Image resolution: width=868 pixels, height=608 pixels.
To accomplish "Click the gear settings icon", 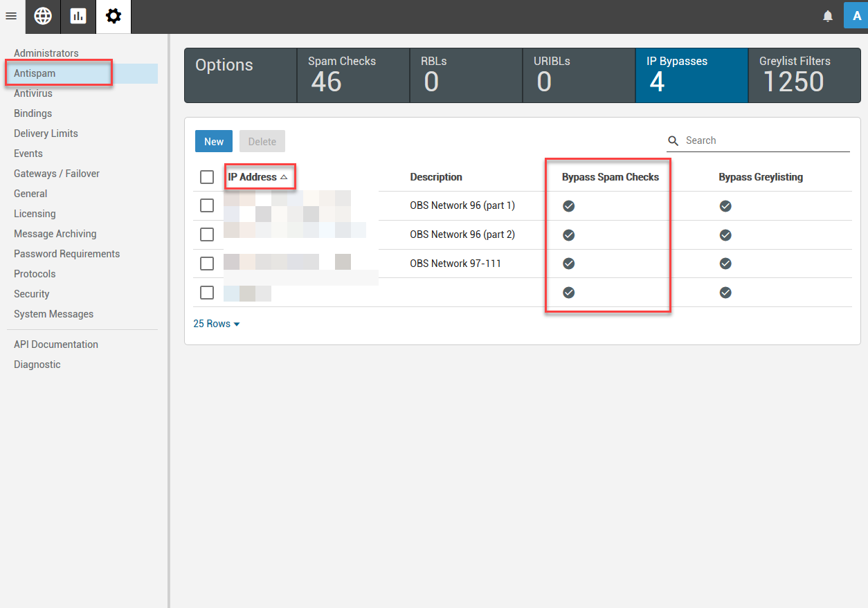I will coord(114,16).
